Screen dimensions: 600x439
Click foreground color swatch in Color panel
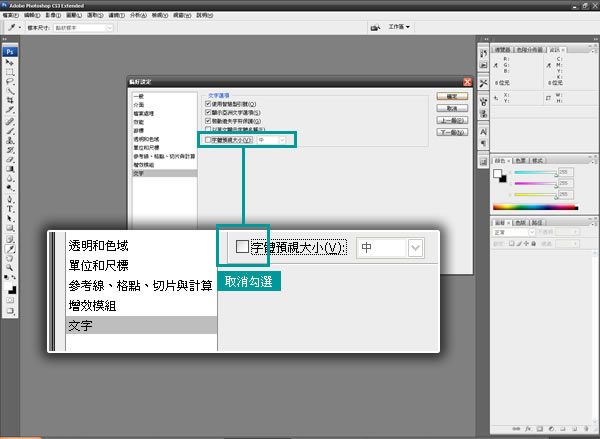497,174
